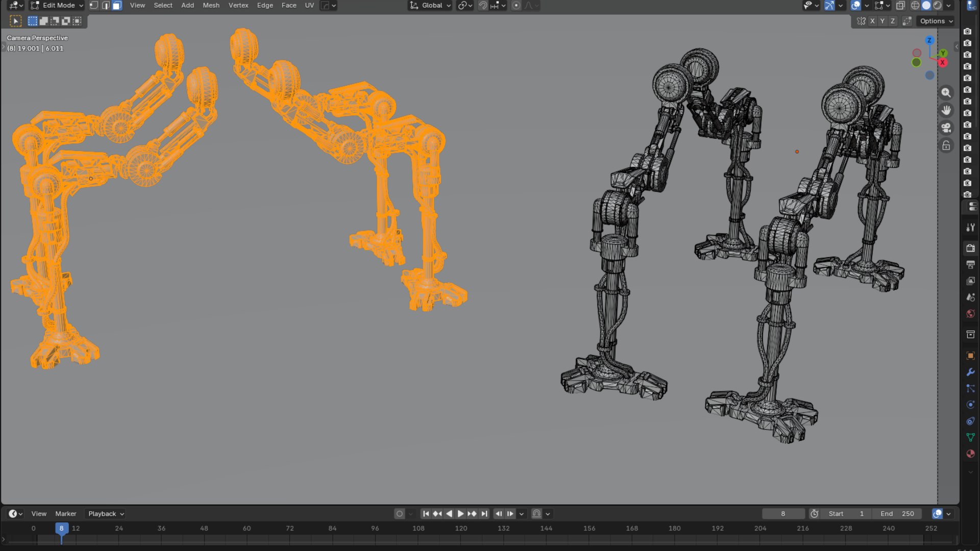
Task: Open the Face menu
Action: click(289, 6)
